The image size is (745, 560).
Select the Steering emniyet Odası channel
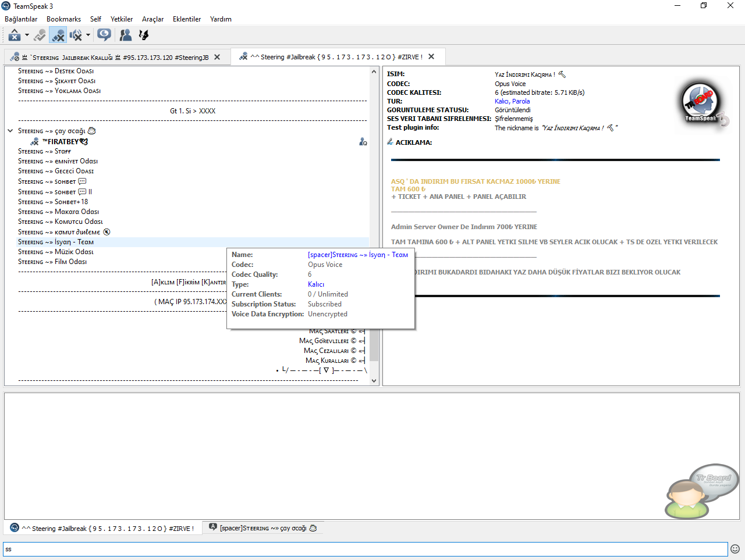[58, 161]
